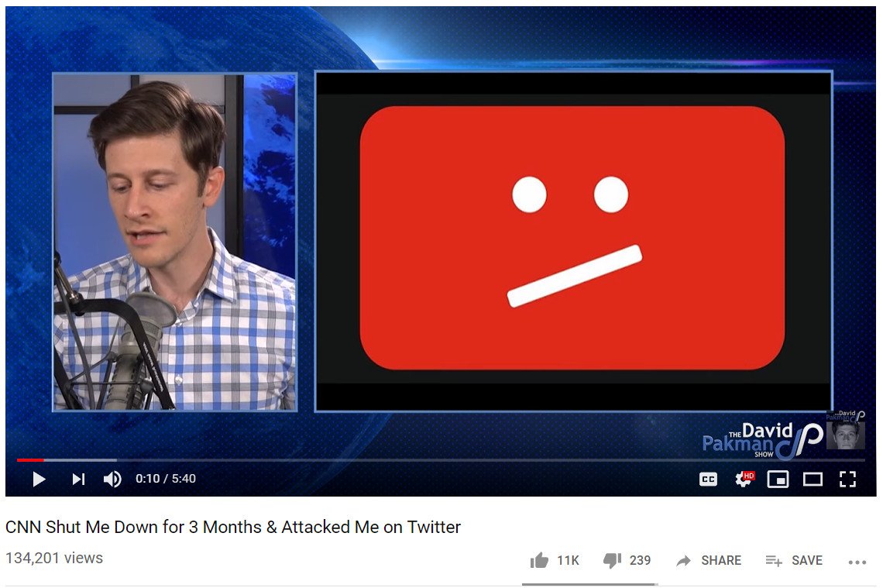
Task: Click the video title text
Action: [233, 527]
